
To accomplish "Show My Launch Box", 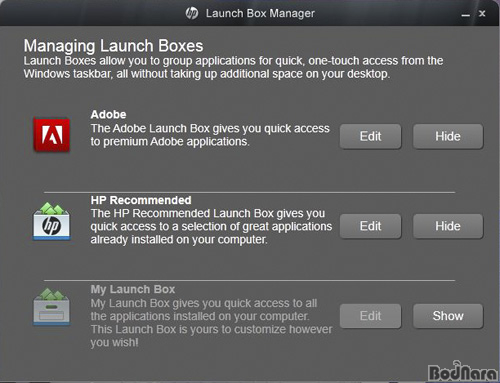I will click(448, 316).
